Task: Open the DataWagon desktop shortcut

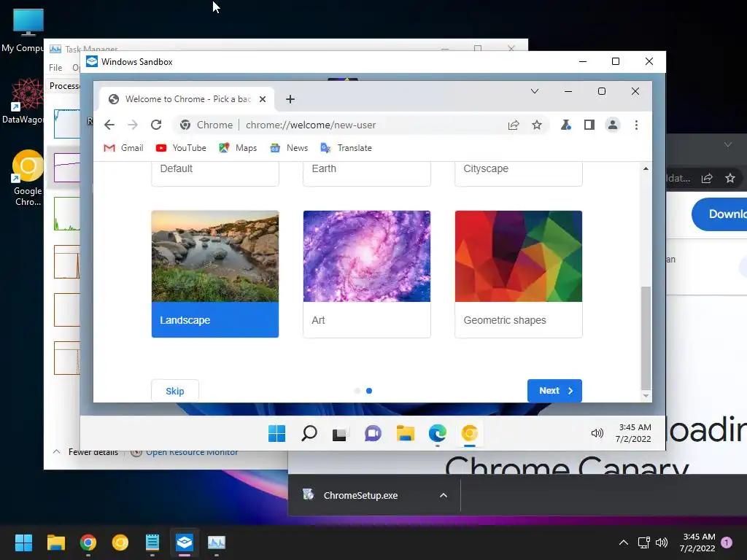Action: [23, 101]
